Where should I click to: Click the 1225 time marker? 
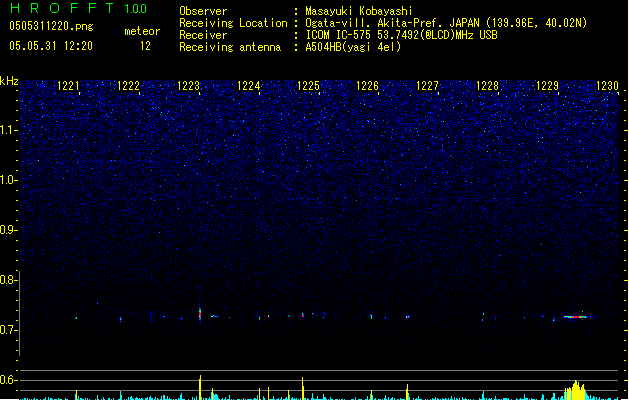[308, 86]
